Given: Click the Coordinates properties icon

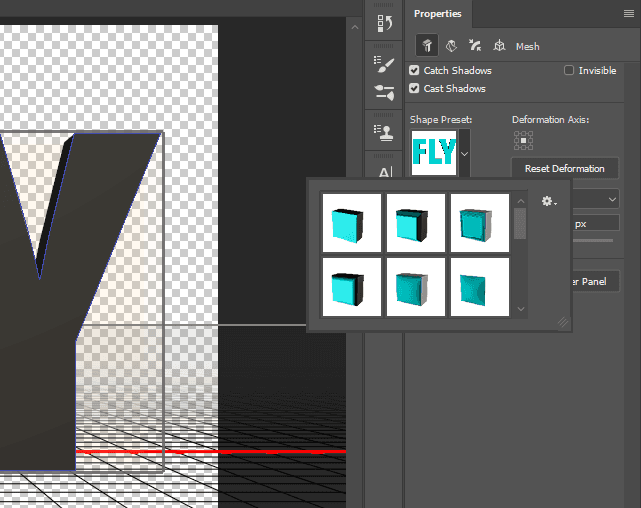Looking at the screenshot, I should tap(499, 46).
